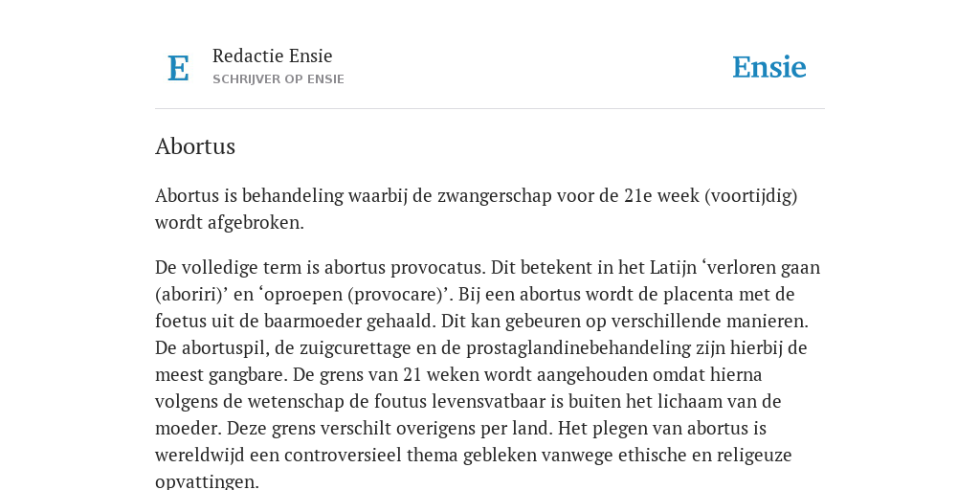Click the horizontal divider line below the header

pos(490,109)
